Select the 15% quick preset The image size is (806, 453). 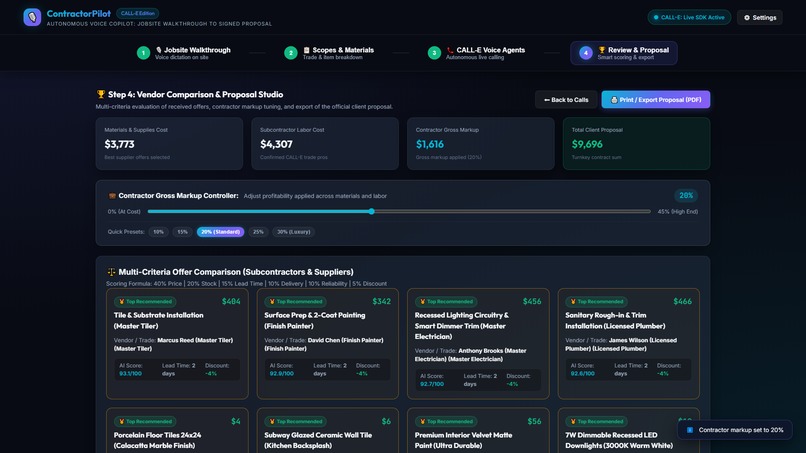point(182,232)
